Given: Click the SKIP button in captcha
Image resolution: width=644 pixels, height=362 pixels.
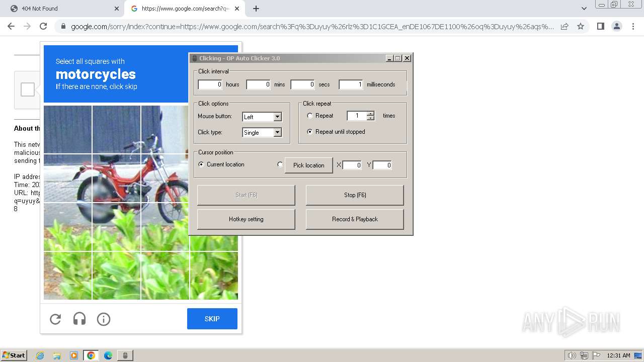Looking at the screenshot, I should [212, 319].
